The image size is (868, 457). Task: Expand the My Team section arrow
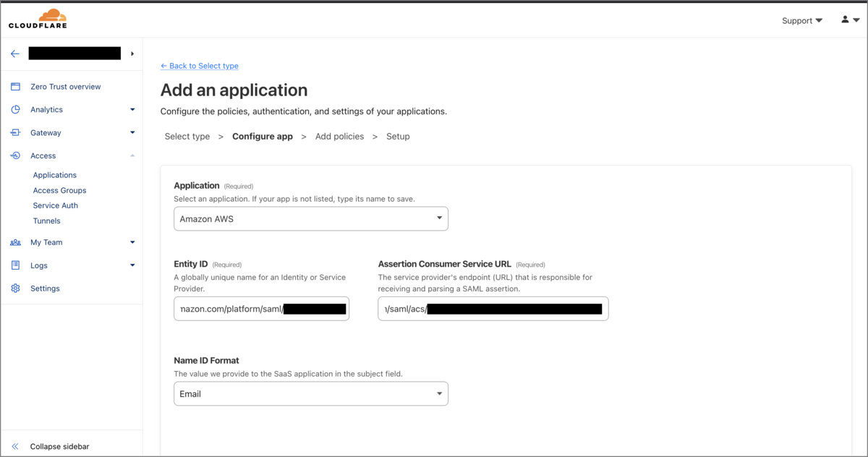[x=132, y=242]
